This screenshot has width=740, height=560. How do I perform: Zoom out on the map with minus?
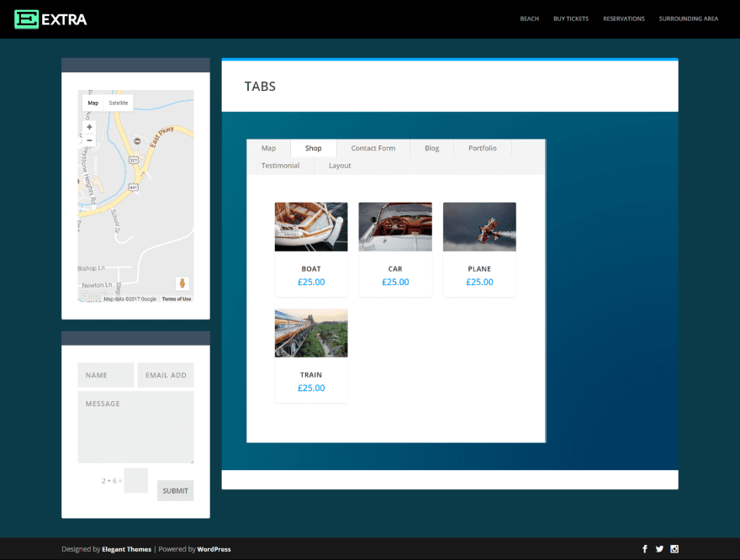(x=89, y=140)
